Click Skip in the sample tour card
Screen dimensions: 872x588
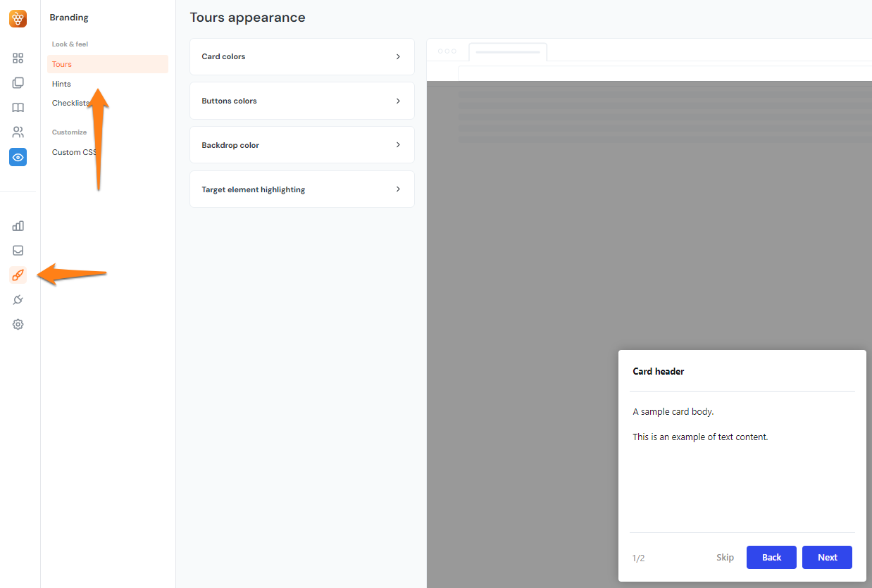pos(725,557)
